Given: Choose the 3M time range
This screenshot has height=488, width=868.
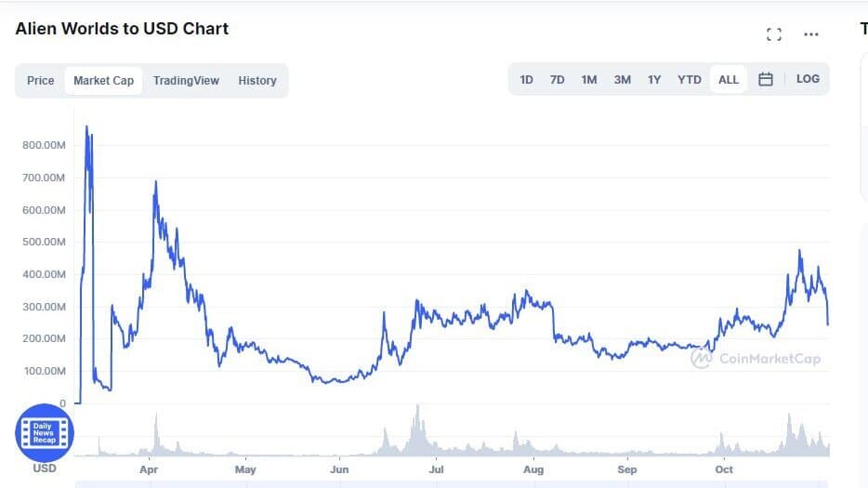Looking at the screenshot, I should (623, 80).
